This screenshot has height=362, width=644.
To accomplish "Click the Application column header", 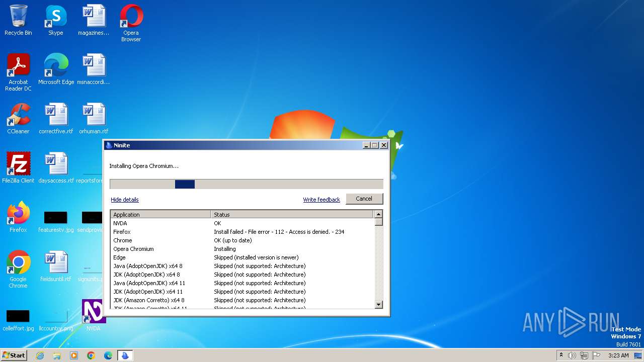I will (160, 214).
